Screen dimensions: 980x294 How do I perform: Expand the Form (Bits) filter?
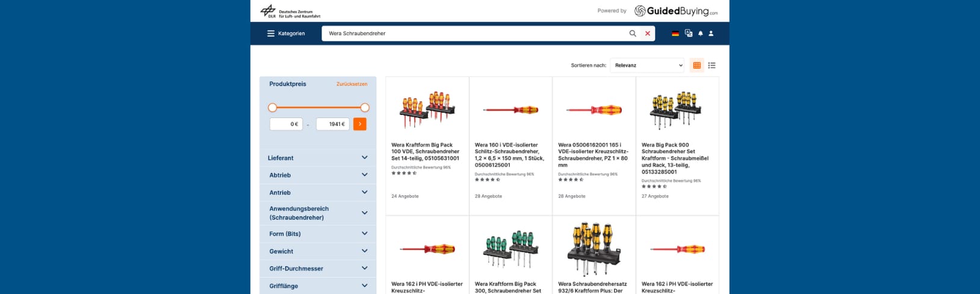coord(317,234)
